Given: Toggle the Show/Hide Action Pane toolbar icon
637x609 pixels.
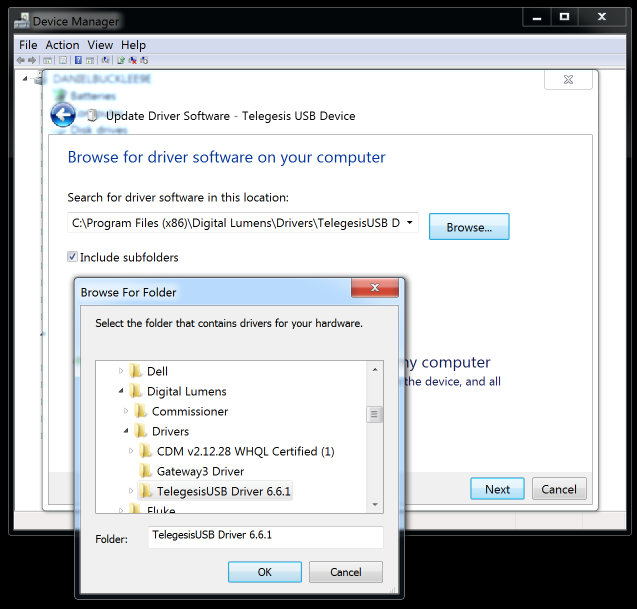Looking at the screenshot, I should click(x=90, y=61).
